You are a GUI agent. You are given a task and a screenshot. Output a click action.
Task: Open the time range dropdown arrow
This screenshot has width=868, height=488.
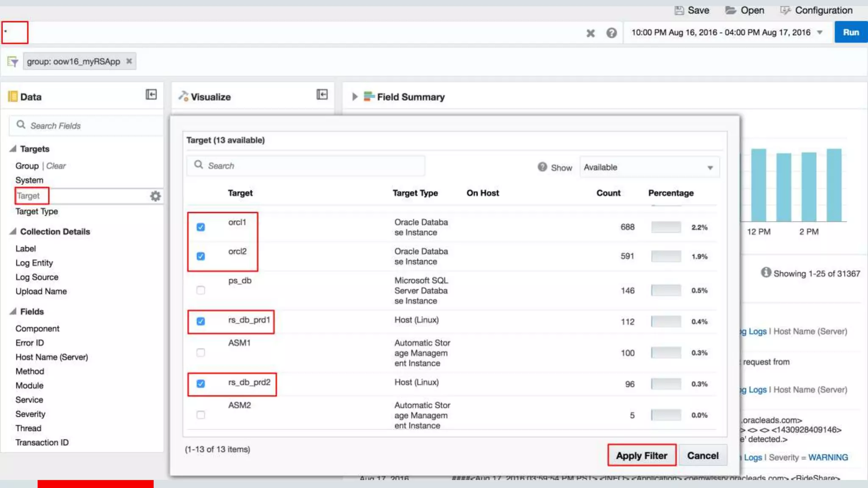pyautogui.click(x=820, y=33)
